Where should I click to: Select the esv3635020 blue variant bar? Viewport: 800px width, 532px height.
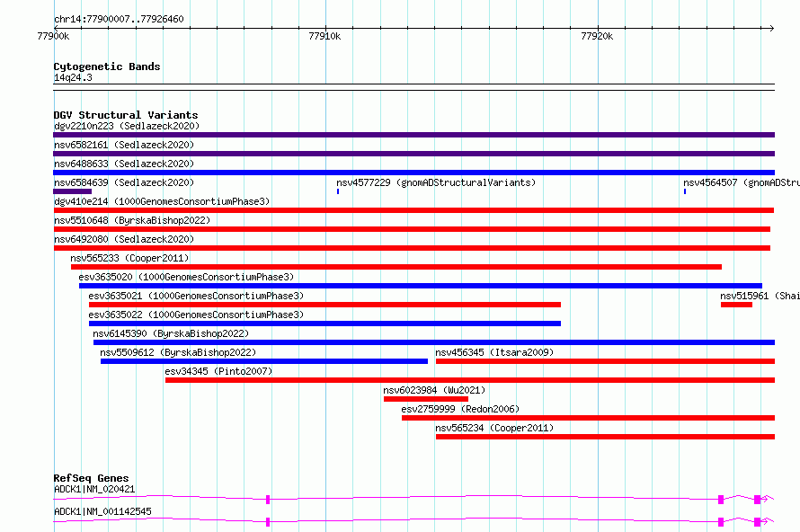pos(421,286)
